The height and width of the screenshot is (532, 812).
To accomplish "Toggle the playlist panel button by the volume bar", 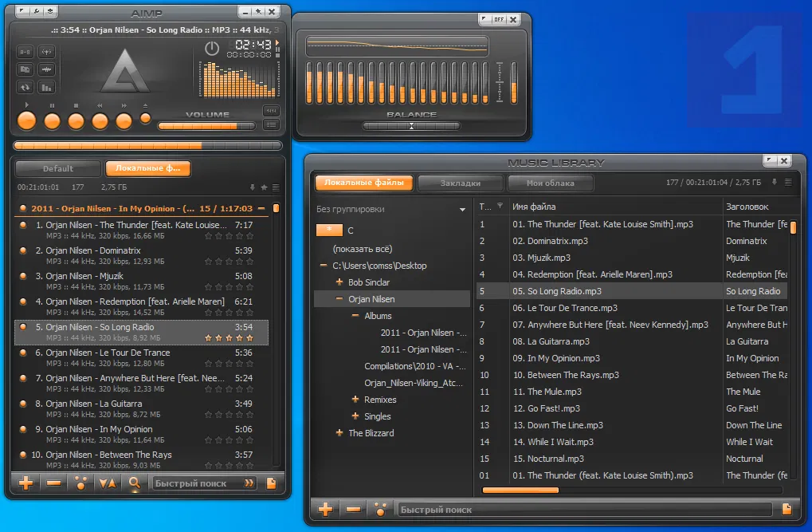I will click(x=271, y=124).
